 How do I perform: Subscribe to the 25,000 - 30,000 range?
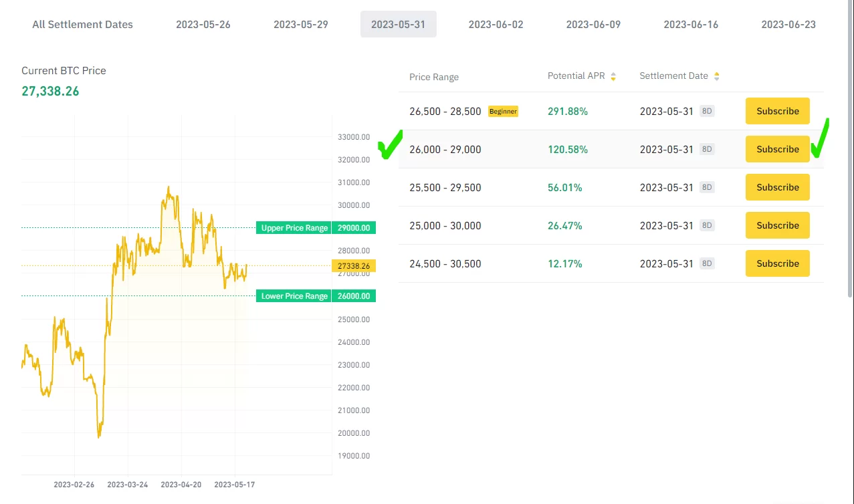click(x=777, y=226)
